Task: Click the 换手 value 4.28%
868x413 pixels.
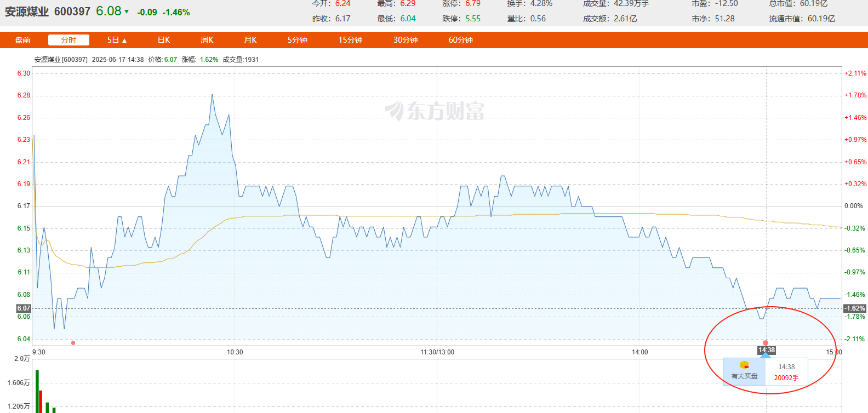Action: [x=541, y=3]
